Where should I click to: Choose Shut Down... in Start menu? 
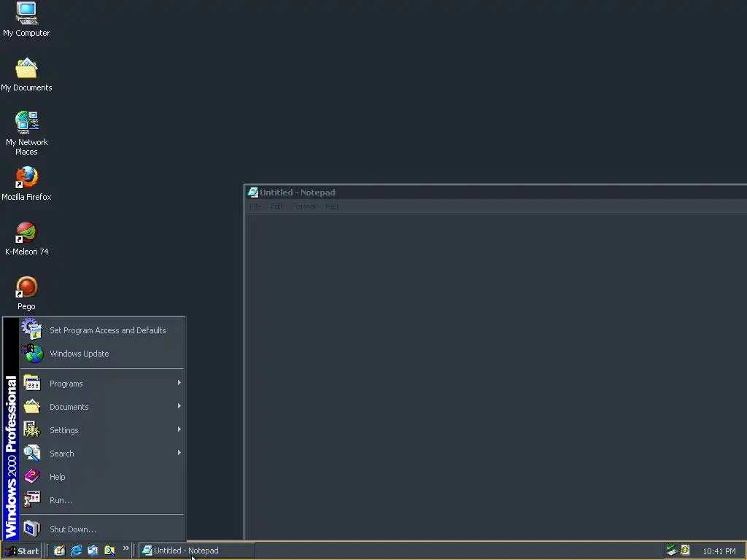pos(102,529)
